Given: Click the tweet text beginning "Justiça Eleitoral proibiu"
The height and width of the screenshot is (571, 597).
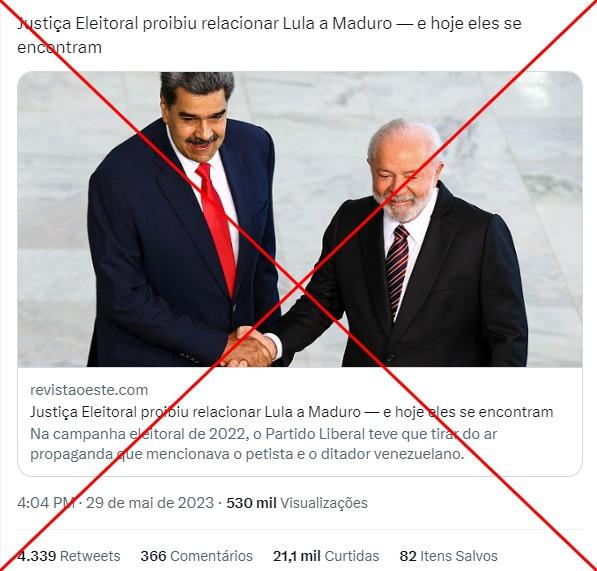Looking at the screenshot, I should [269, 35].
